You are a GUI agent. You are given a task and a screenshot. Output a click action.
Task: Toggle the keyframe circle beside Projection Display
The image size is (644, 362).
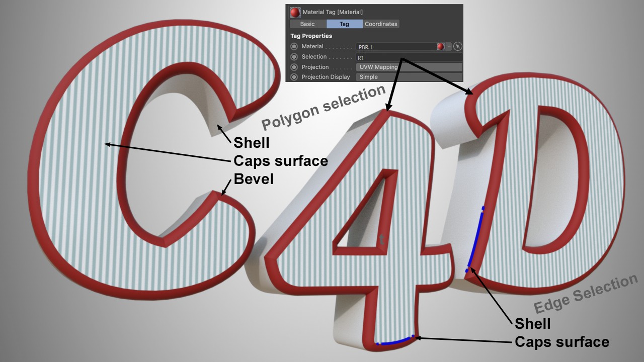pos(294,77)
